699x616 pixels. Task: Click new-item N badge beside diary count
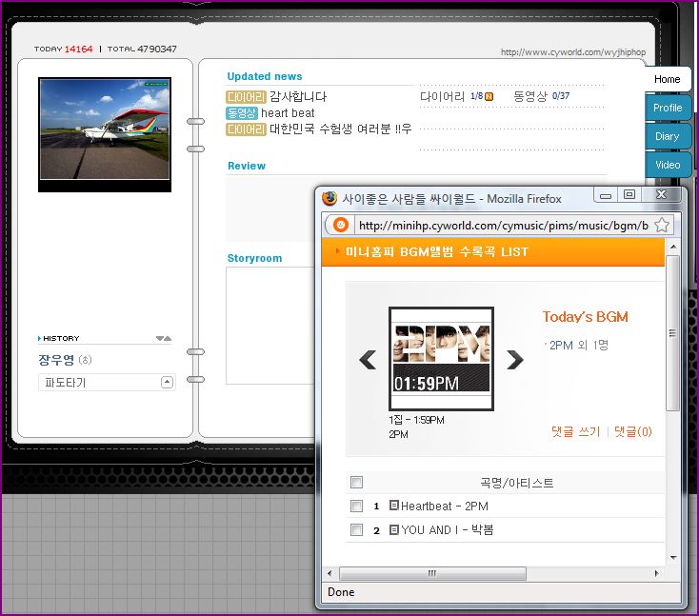coord(489,97)
